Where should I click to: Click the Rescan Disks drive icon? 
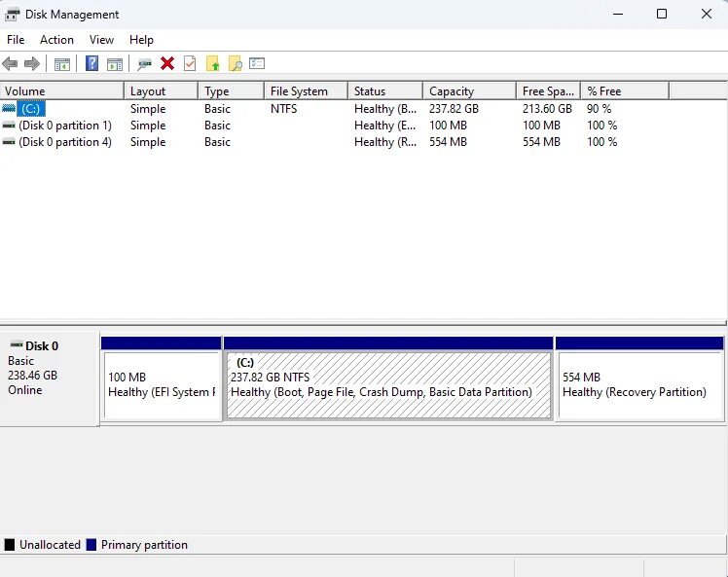pyautogui.click(x=144, y=64)
